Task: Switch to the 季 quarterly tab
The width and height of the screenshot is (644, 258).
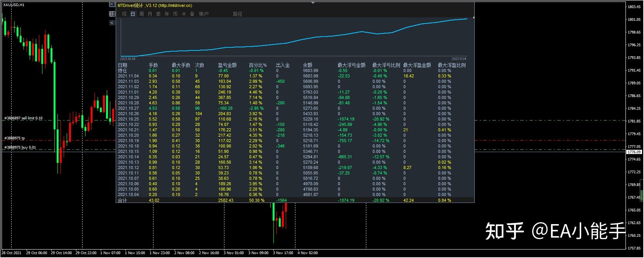Action: click(x=158, y=14)
